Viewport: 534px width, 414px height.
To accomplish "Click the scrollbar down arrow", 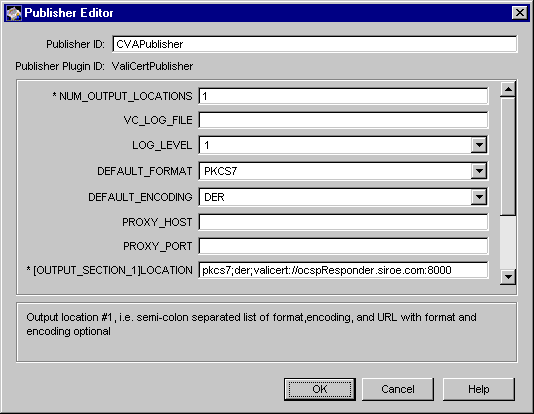I will tap(508, 276).
